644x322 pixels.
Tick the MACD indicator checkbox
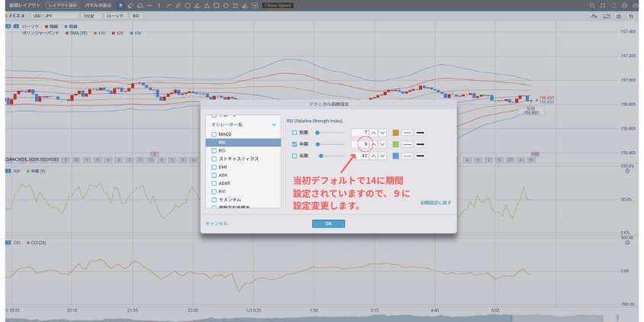214,134
